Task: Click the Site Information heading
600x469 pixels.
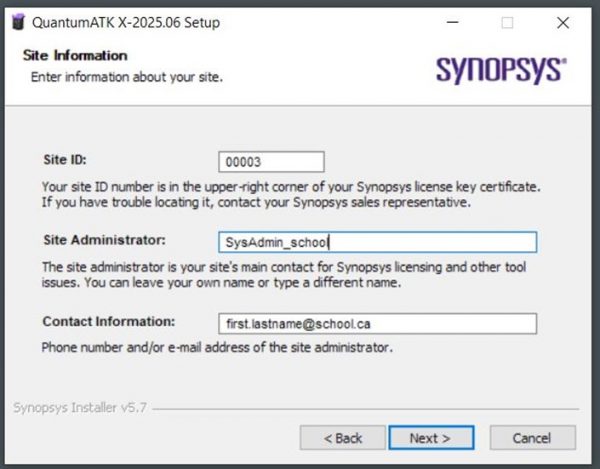Action: (x=75, y=55)
